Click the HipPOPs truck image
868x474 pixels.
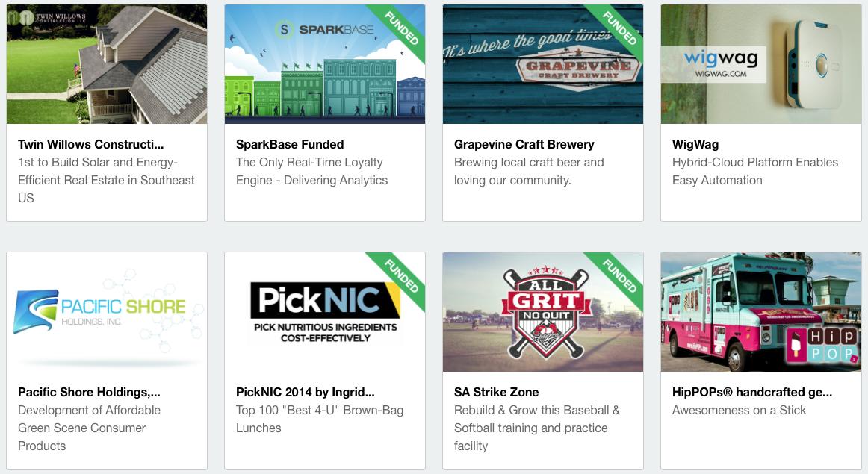[x=761, y=312]
